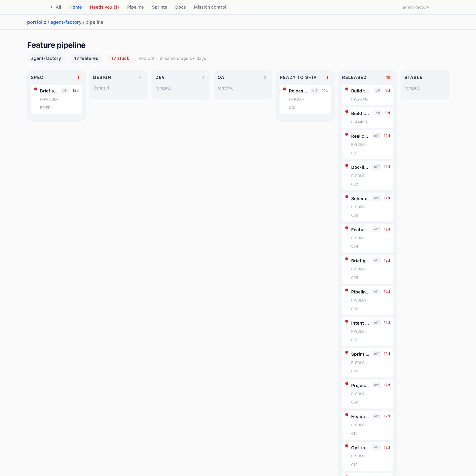Screen dimensions: 476x476
Task: Open the Home tab
Action: tap(75, 7)
